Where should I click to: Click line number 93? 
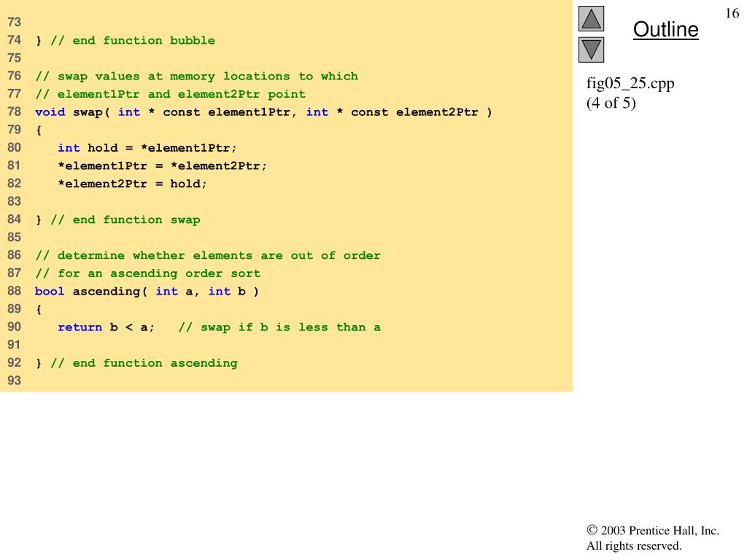15,381
